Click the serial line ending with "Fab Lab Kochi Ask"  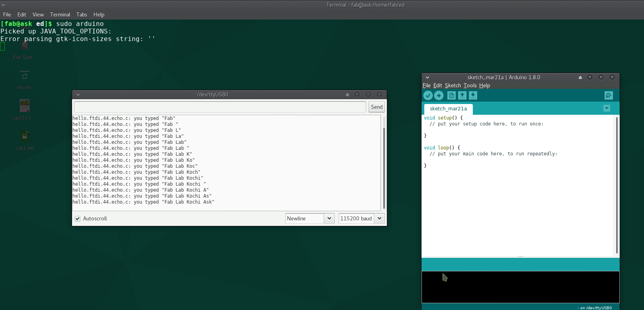pyautogui.click(x=143, y=202)
